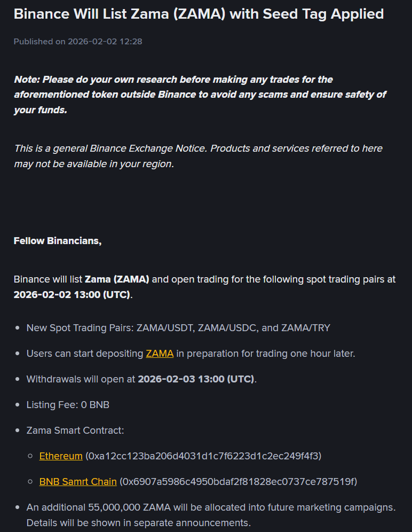Click the Zama Smart Contract label
Viewport: 412px width, 532px height.
75,431
